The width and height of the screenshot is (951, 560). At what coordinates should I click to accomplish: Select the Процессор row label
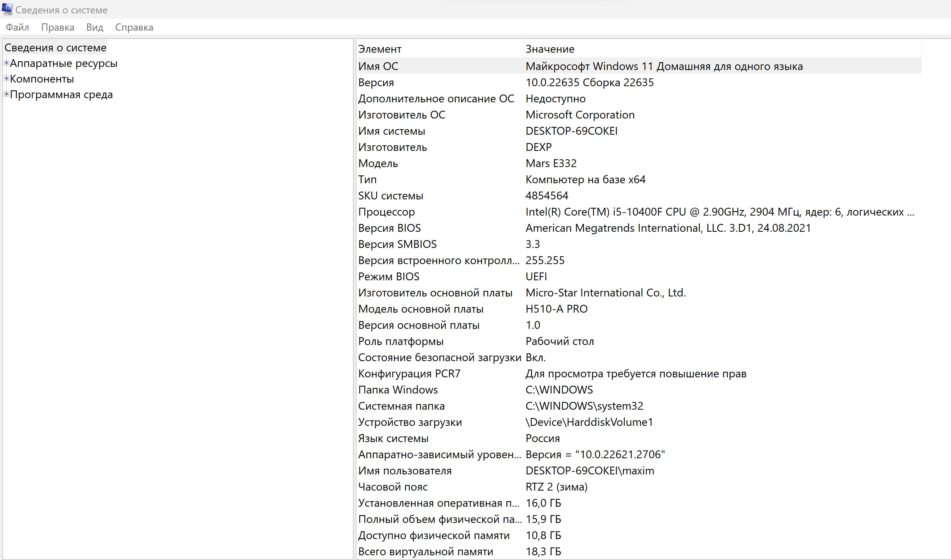click(386, 212)
